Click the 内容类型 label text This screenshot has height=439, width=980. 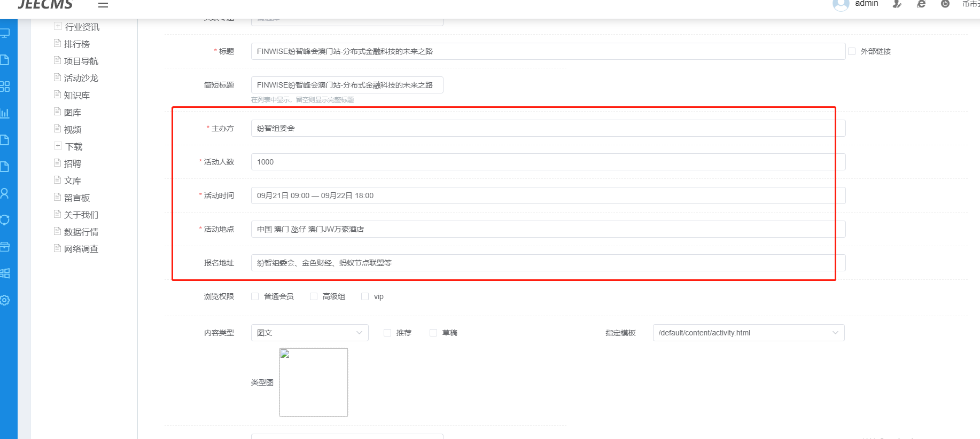[219, 333]
